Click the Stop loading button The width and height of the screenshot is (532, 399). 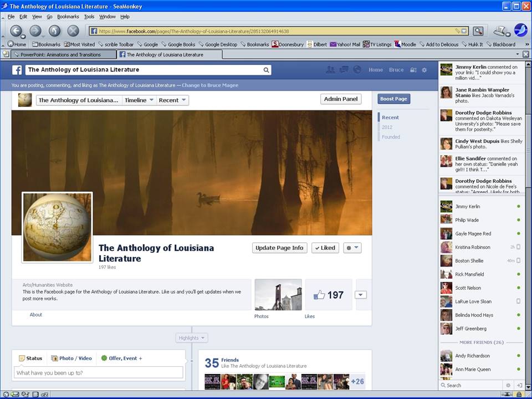[73, 31]
